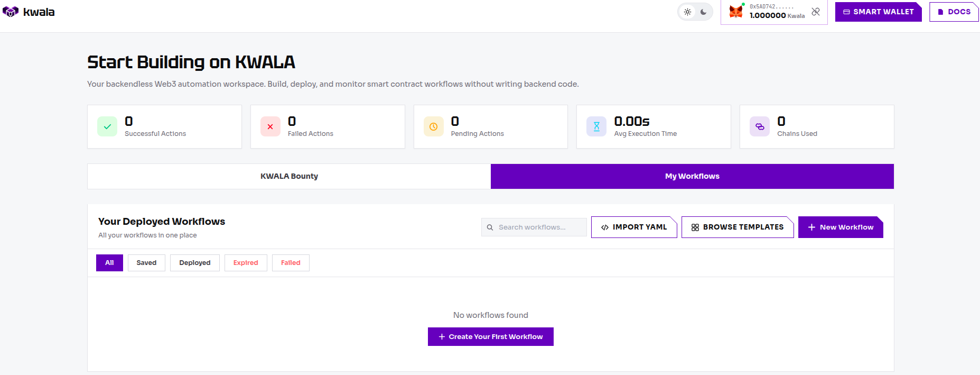The width and height of the screenshot is (980, 375).
Task: Click the wallet address 0x5AD742 text
Action: pyautogui.click(x=771, y=7)
